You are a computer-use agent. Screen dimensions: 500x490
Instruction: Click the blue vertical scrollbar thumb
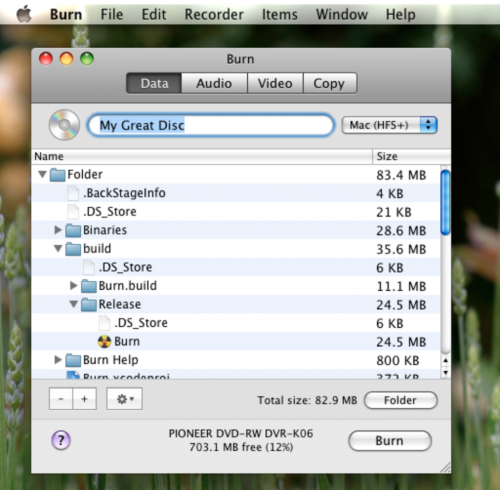(x=445, y=203)
